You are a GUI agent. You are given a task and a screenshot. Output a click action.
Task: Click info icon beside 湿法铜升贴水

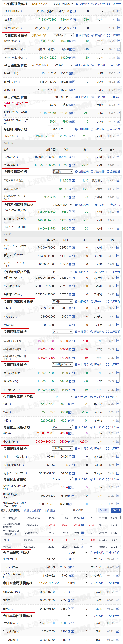coord(21,28)
